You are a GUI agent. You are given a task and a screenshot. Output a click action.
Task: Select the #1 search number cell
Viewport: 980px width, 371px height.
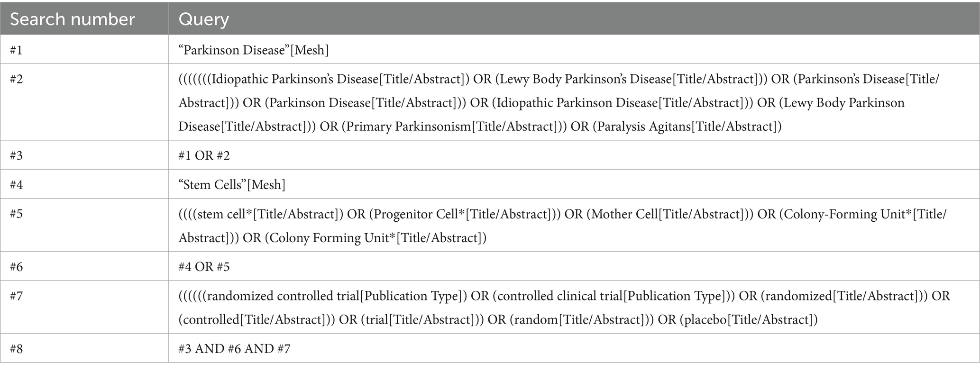16,50
